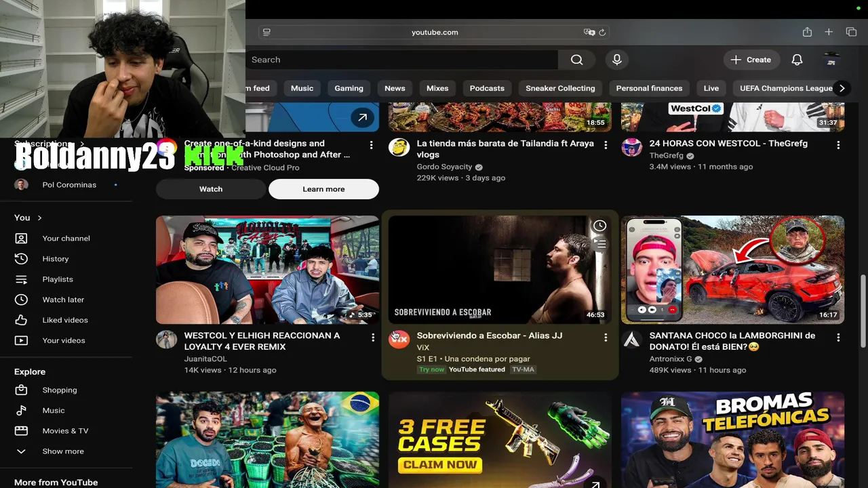Click the Watch button on the ad
Image resolution: width=868 pixels, height=488 pixels.
[x=211, y=189]
